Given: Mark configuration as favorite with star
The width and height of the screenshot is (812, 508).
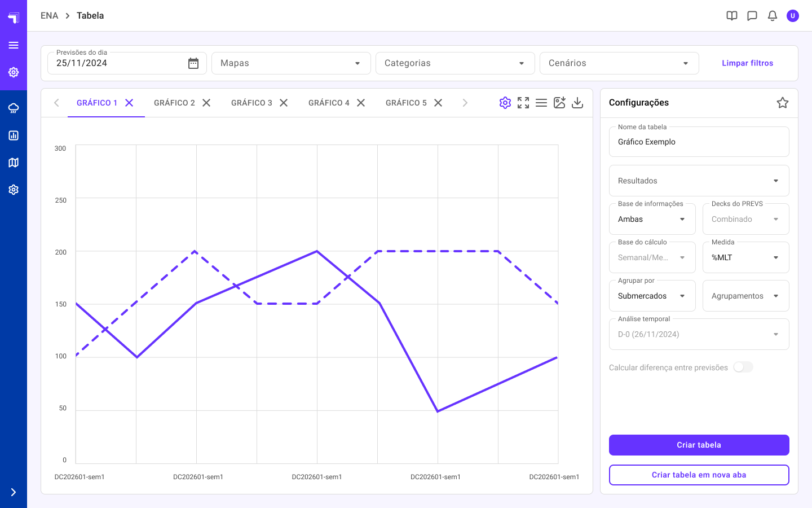Looking at the screenshot, I should point(783,103).
